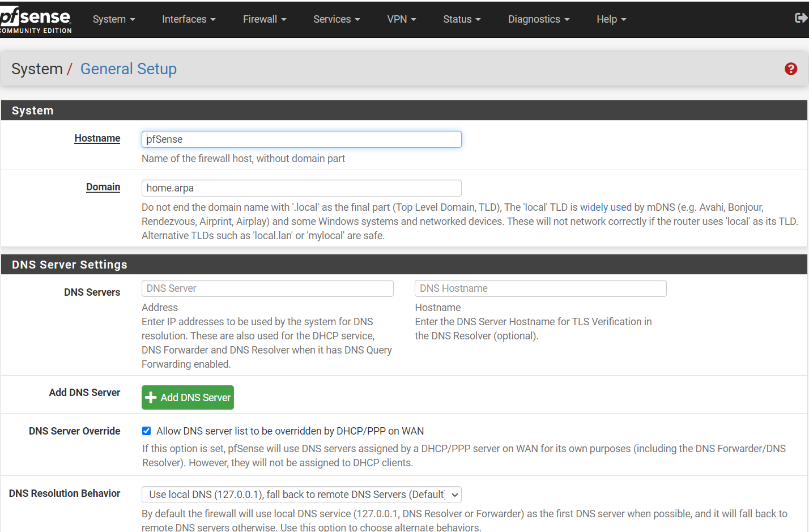Viewport: 809px width, 532px height.
Task: Focus the Domain input field
Action: [301, 188]
